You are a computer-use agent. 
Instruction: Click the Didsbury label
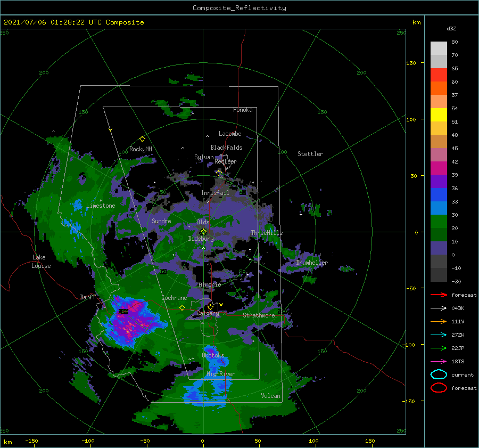coord(201,239)
